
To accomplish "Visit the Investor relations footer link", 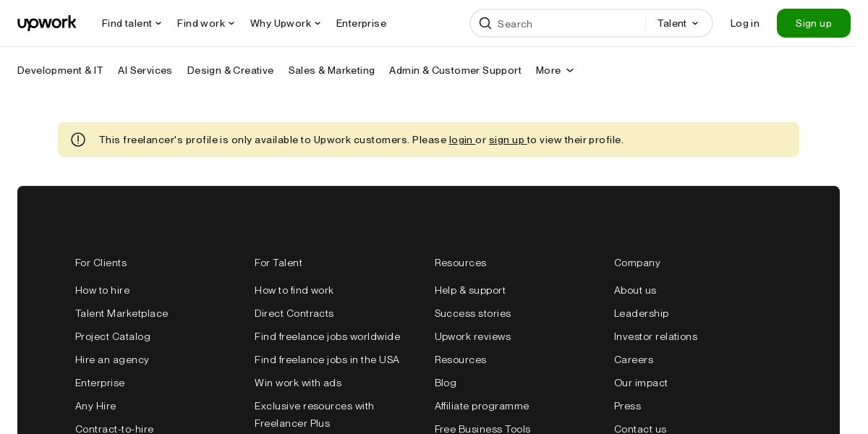I will click(655, 336).
